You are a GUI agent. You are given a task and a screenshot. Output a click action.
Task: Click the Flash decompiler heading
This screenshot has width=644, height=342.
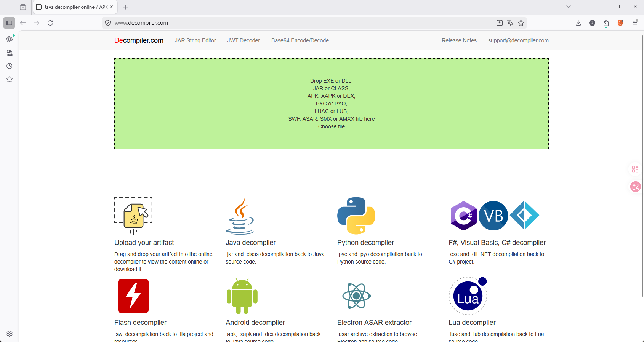pyautogui.click(x=141, y=323)
